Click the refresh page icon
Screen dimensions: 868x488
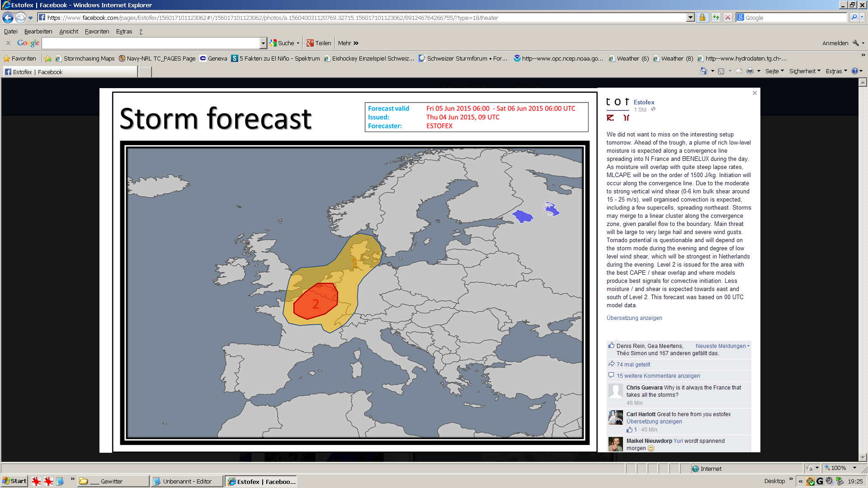[x=716, y=18]
